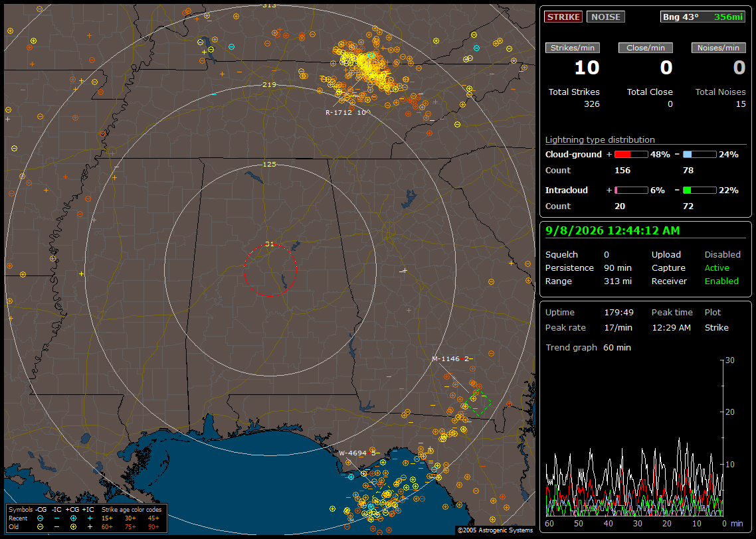The image size is (756, 539).
Task: Select the Noises/min header
Action: click(x=718, y=48)
